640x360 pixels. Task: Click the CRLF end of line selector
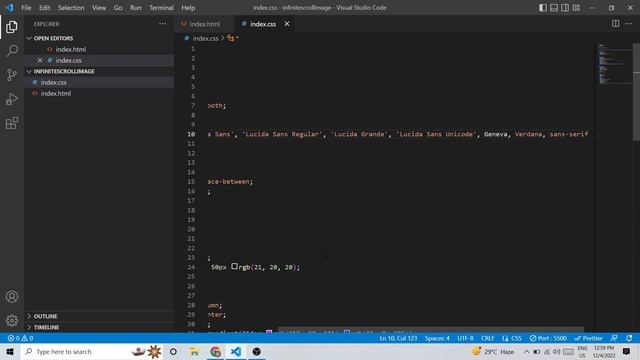click(x=487, y=338)
